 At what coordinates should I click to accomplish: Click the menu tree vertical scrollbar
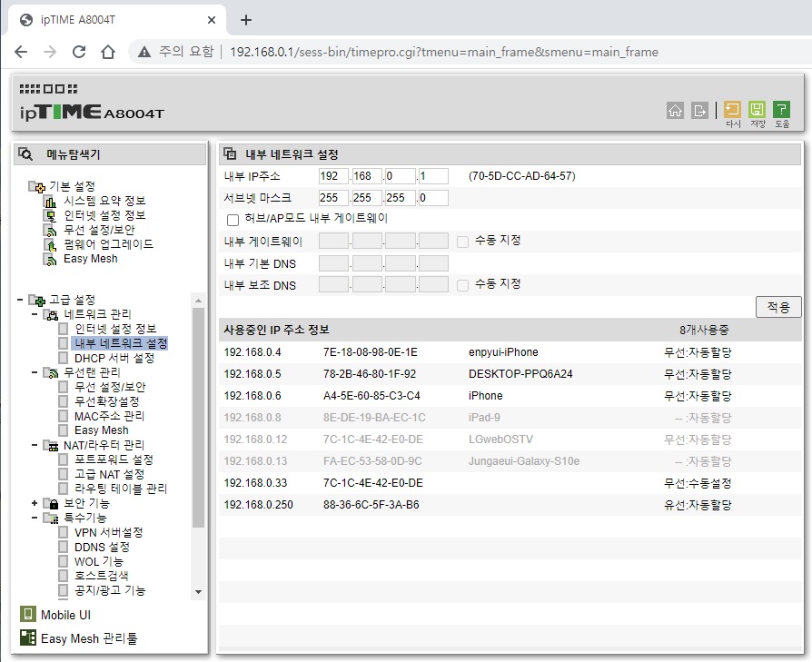coord(198,417)
